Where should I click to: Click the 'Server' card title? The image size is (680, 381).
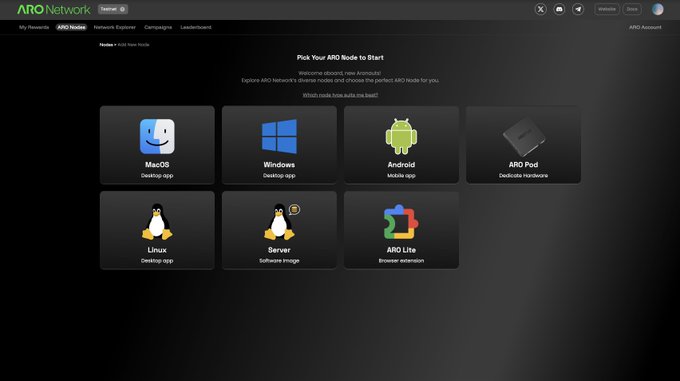tap(279, 250)
